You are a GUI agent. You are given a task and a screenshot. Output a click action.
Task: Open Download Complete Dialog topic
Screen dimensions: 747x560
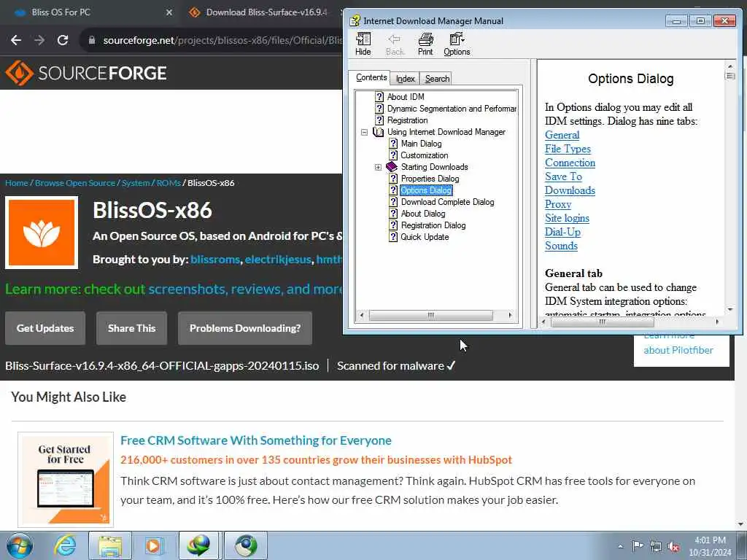(447, 202)
